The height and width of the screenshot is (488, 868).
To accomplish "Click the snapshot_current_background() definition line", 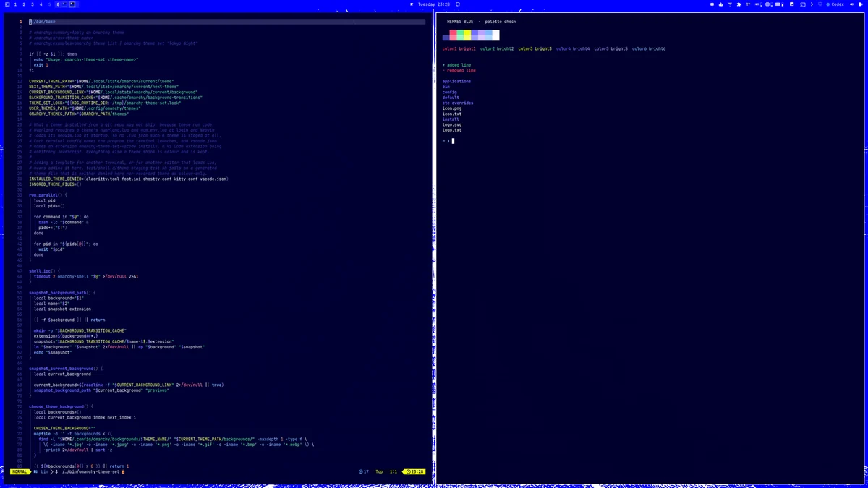I will (66, 369).
